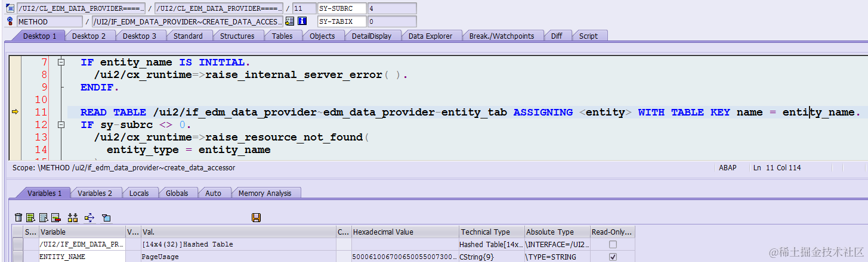
Task: Click the SY-TABIX field
Action: (x=342, y=21)
